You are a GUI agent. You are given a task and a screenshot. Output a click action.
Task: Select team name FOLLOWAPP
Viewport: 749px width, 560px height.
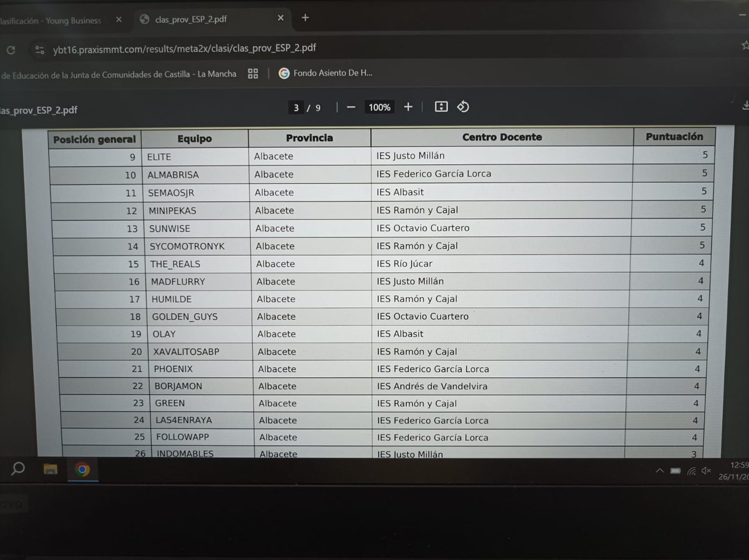point(183,437)
